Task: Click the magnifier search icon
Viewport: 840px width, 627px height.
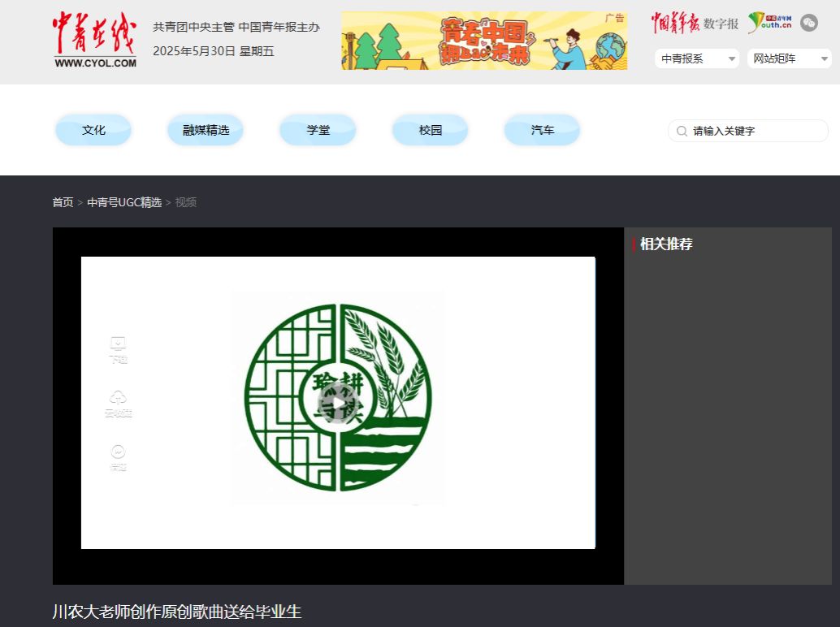Action: tap(682, 131)
